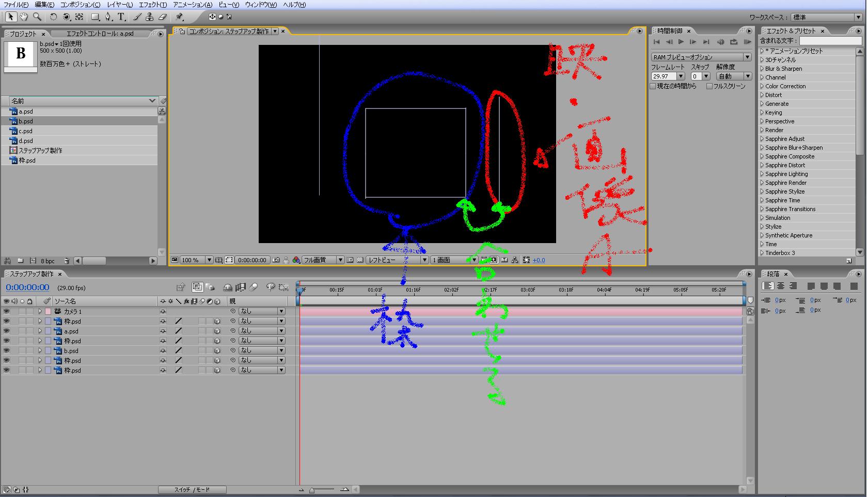Viewport: 868px width, 497px height.
Task: Open Brainstorm from timeline header
Action: point(271,287)
